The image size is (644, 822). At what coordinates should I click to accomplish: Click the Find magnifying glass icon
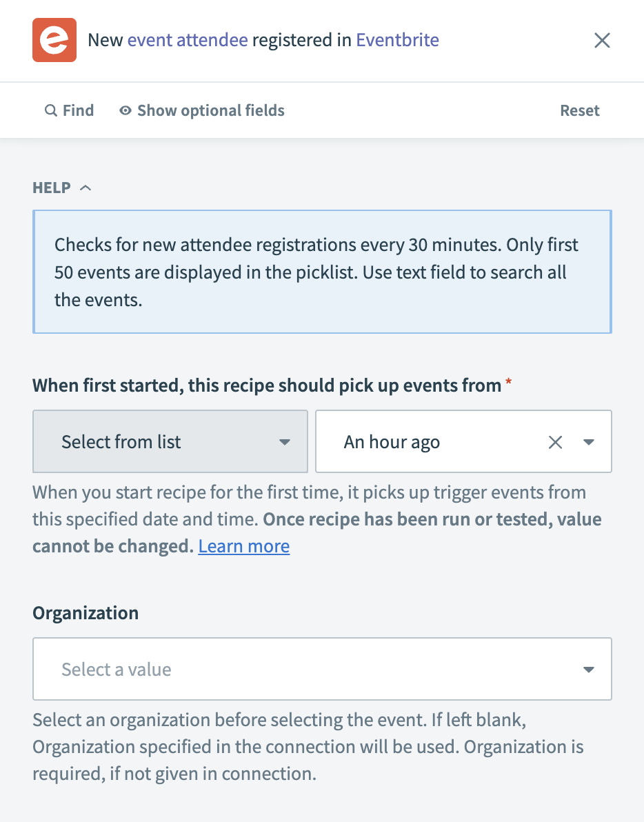click(x=51, y=110)
